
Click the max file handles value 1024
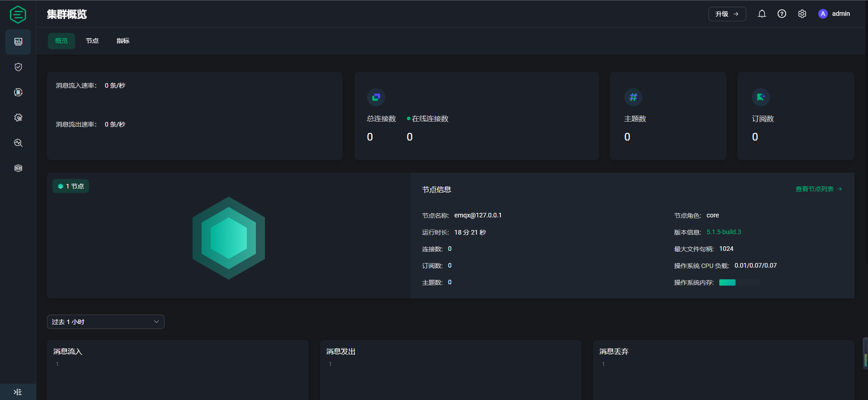pos(726,249)
